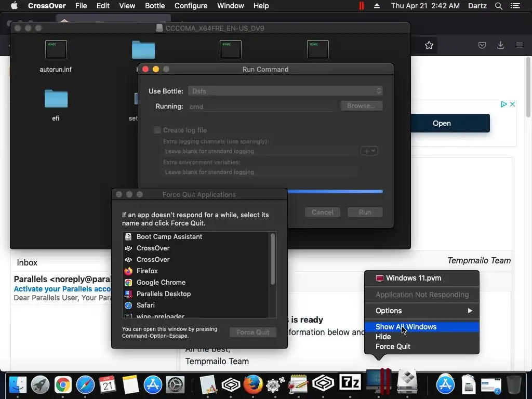Click Boot Camp Assistant icon in Dock
Screen dimensions: 532x399
pos(407,383)
